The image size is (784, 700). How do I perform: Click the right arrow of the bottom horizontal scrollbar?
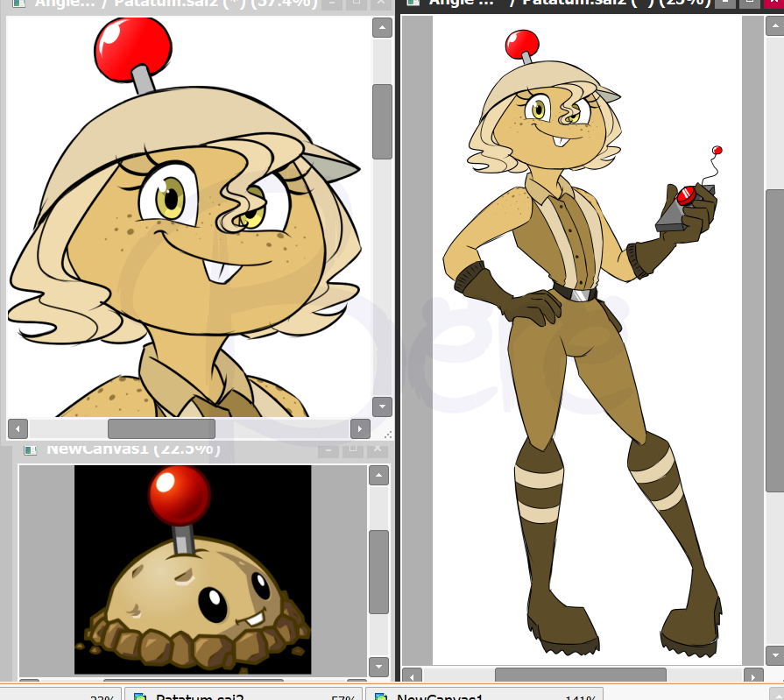tap(754, 677)
